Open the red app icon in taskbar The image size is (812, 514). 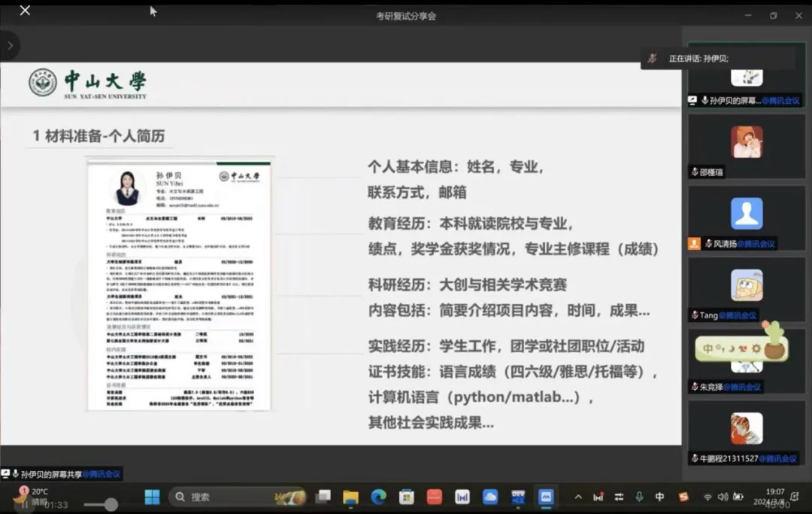(x=435, y=497)
